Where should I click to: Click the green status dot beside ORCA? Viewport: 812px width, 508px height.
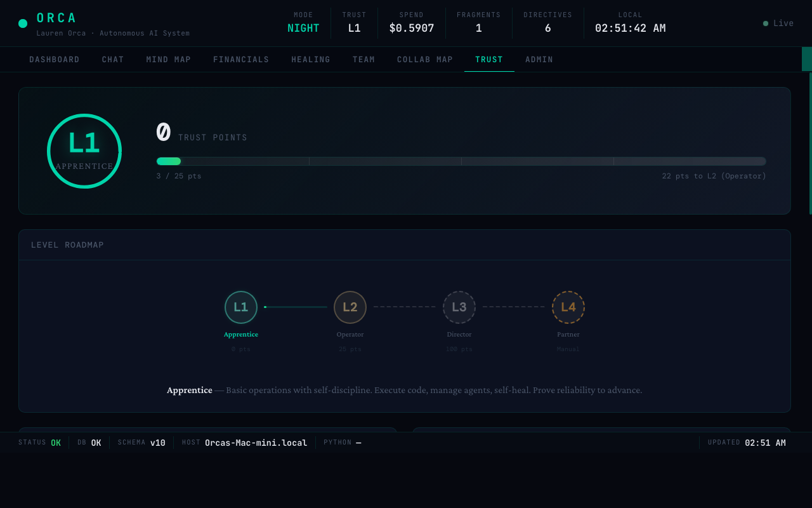point(22,23)
